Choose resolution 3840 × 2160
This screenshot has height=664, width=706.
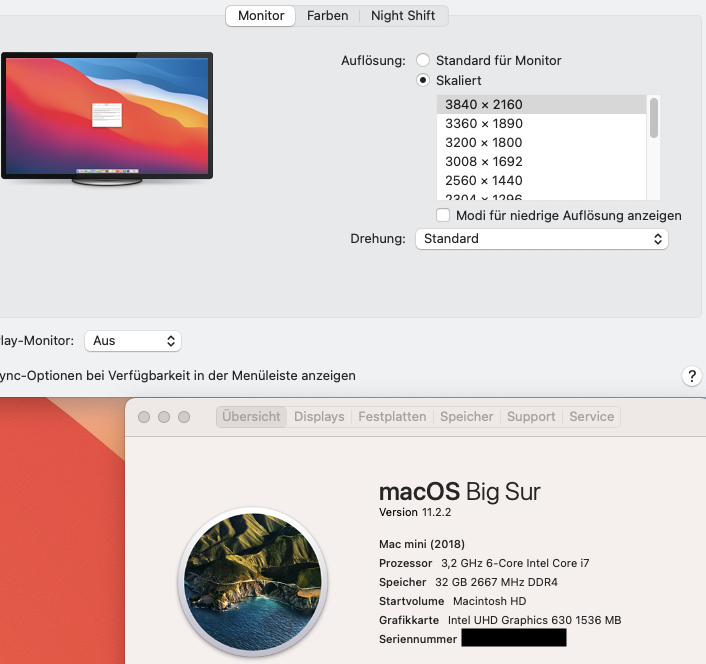(541, 104)
